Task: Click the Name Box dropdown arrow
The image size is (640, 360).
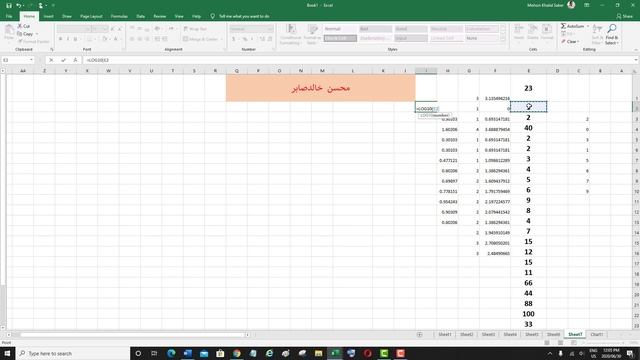Action: click(x=31, y=60)
